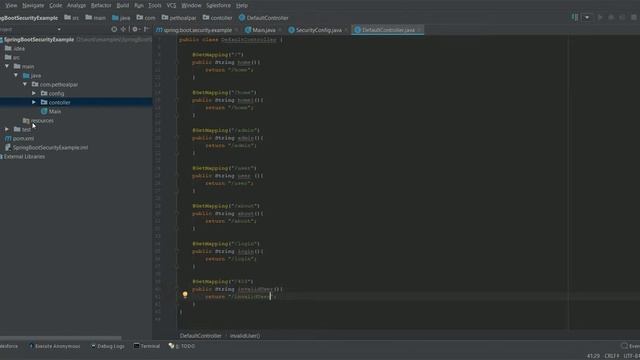Click DefaultController in the editor breadcrumb
This screenshot has height=360, width=640.
tap(200, 336)
